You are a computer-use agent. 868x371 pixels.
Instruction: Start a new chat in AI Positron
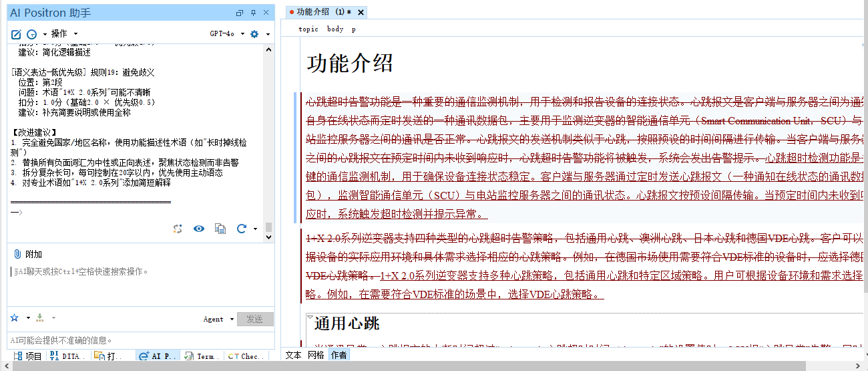(17, 34)
